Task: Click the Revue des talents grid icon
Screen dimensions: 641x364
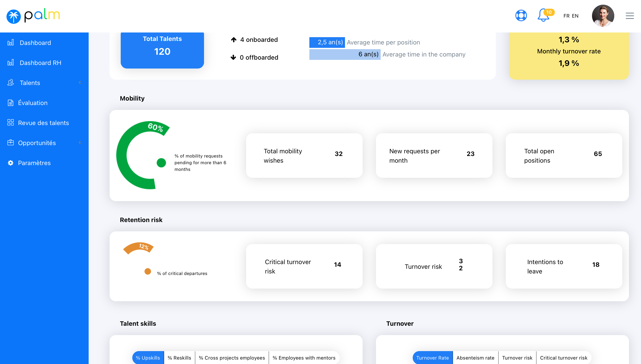Action: point(10,123)
